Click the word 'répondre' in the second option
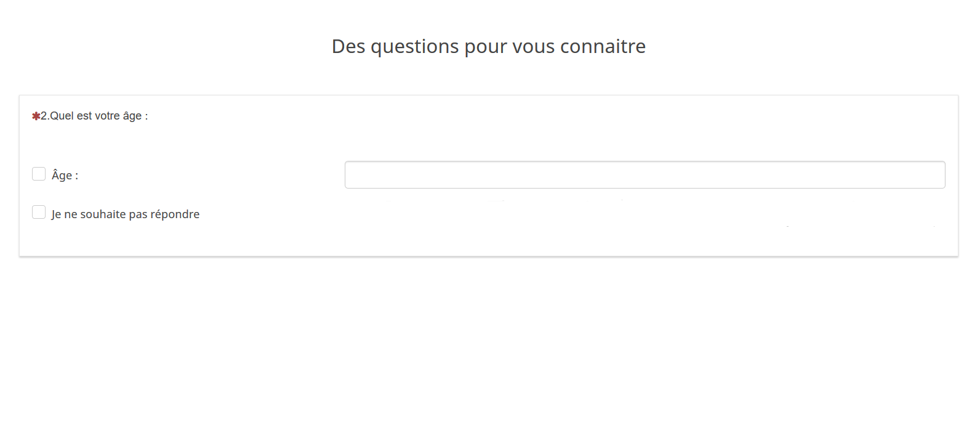This screenshot has height=448, width=980. pos(175,214)
